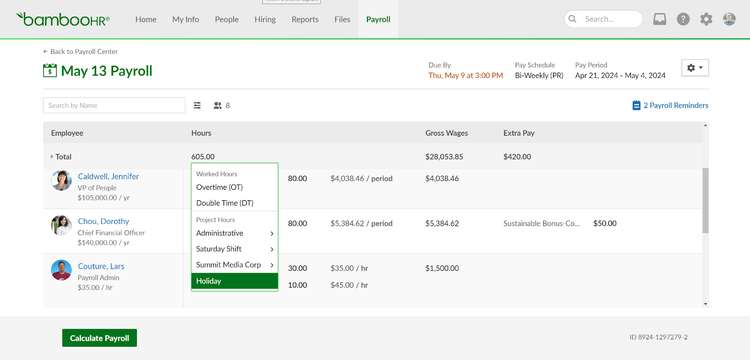Screen dimensions: 750x360
Task: Click the payroll ID 8924-1297279-2
Action: [658, 337]
